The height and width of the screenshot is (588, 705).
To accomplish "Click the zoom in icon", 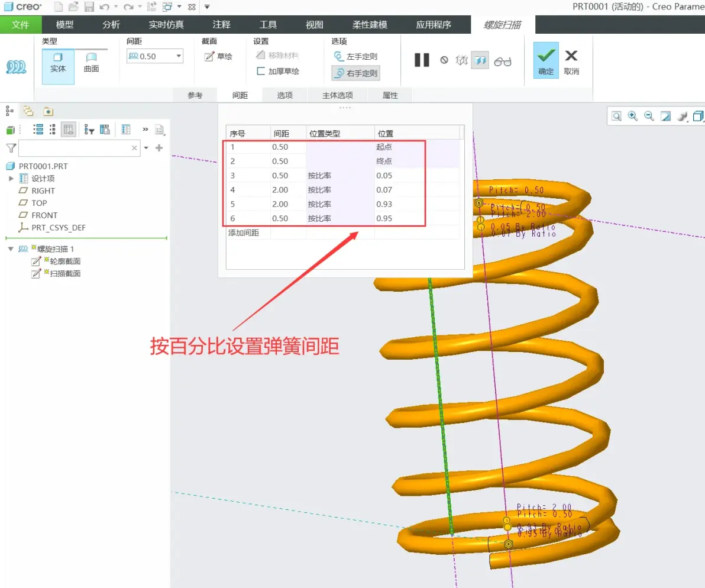I will [x=633, y=117].
